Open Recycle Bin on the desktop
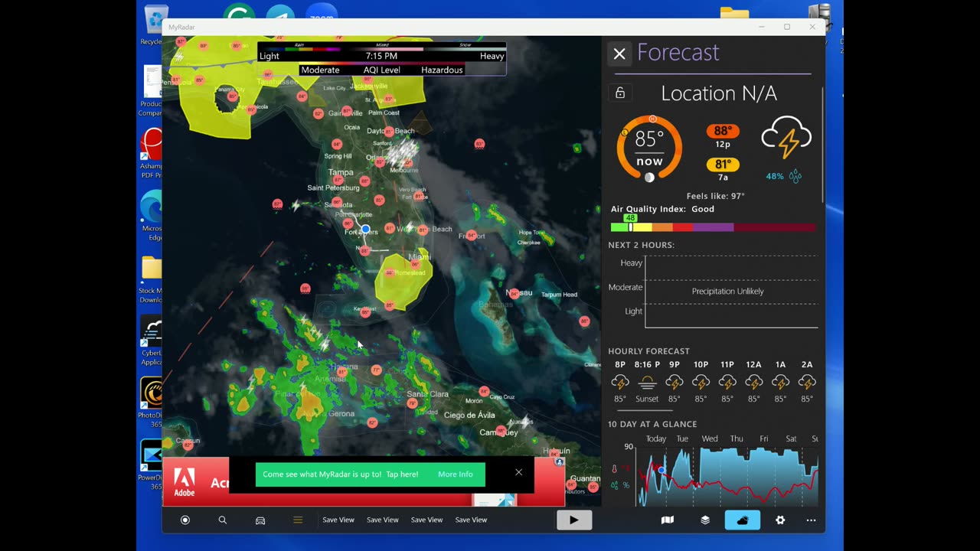980x551 pixels. point(152,24)
